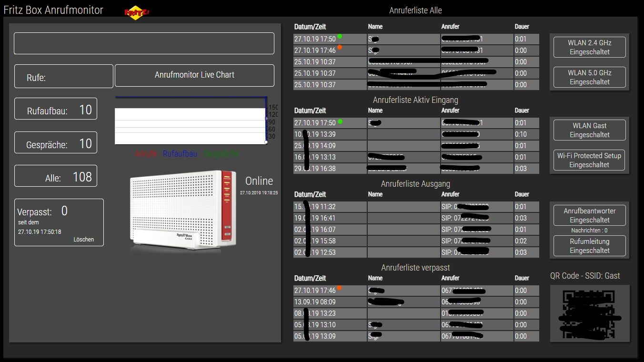Click the Rufe: box

pos(64,76)
